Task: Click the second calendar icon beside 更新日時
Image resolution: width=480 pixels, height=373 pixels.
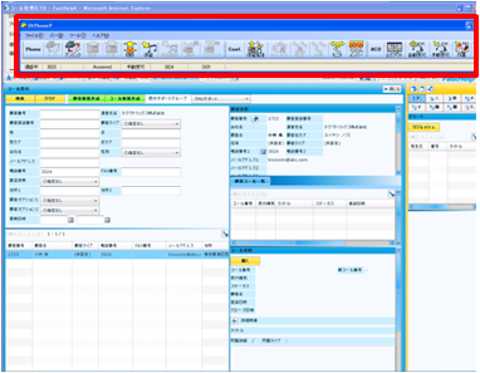Action: coord(107,220)
